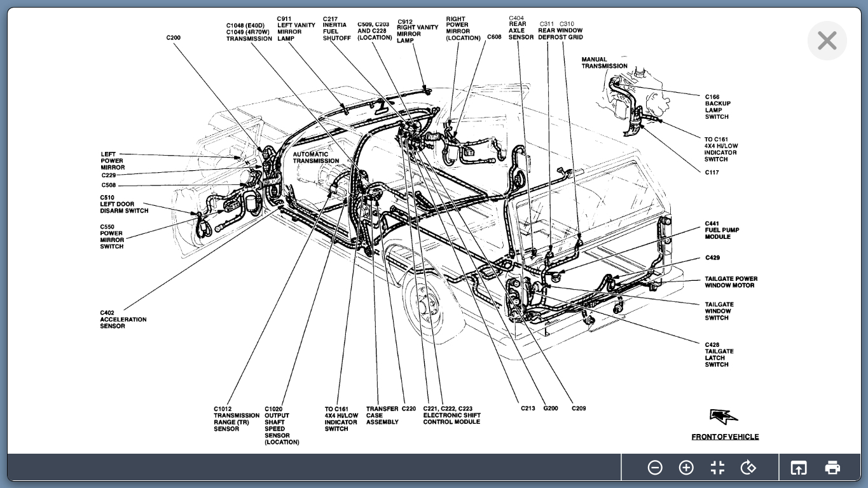Zoom in on the wiring diagram

click(686, 468)
